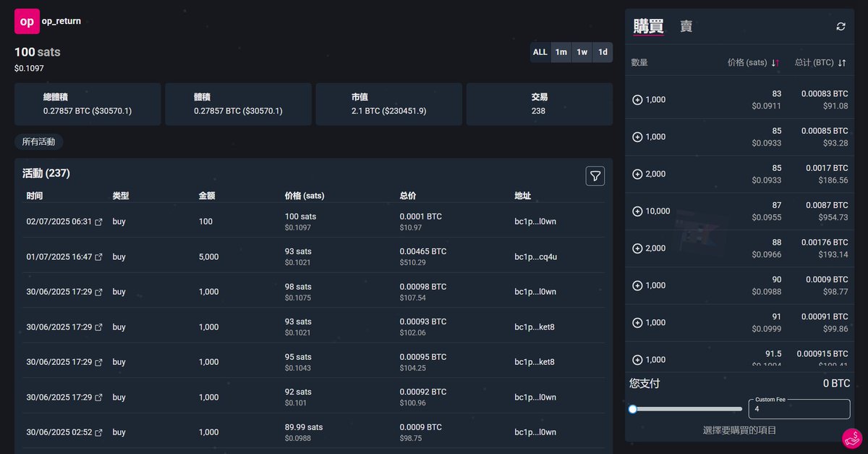The image size is (868, 454).
Task: Click the 所有活動 filter chip
Action: (x=38, y=142)
